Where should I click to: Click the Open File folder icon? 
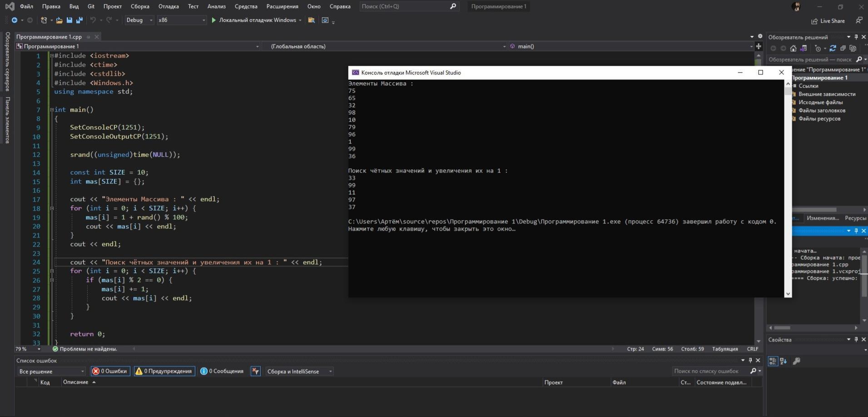pos(59,20)
